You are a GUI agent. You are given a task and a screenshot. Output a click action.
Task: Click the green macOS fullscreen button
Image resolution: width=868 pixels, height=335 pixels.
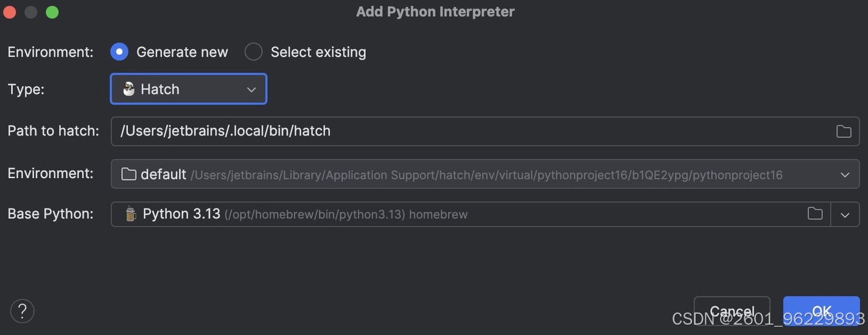tap(52, 12)
